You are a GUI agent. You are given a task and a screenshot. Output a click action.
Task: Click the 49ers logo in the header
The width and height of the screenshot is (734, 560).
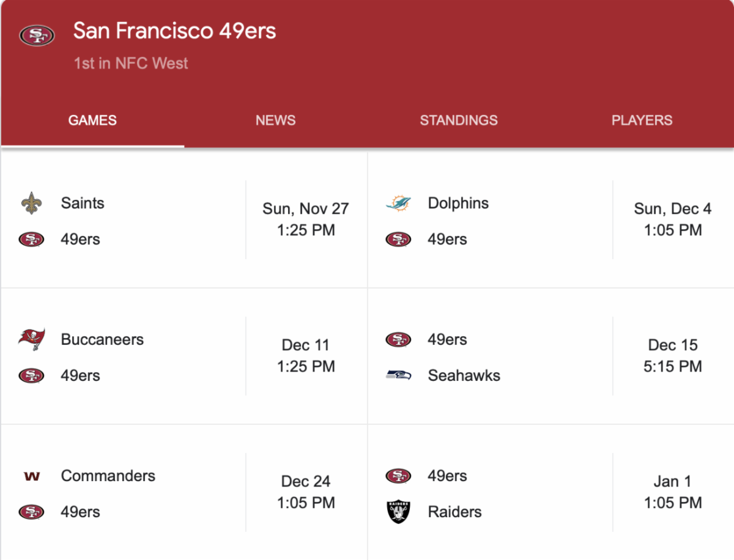pos(37,35)
